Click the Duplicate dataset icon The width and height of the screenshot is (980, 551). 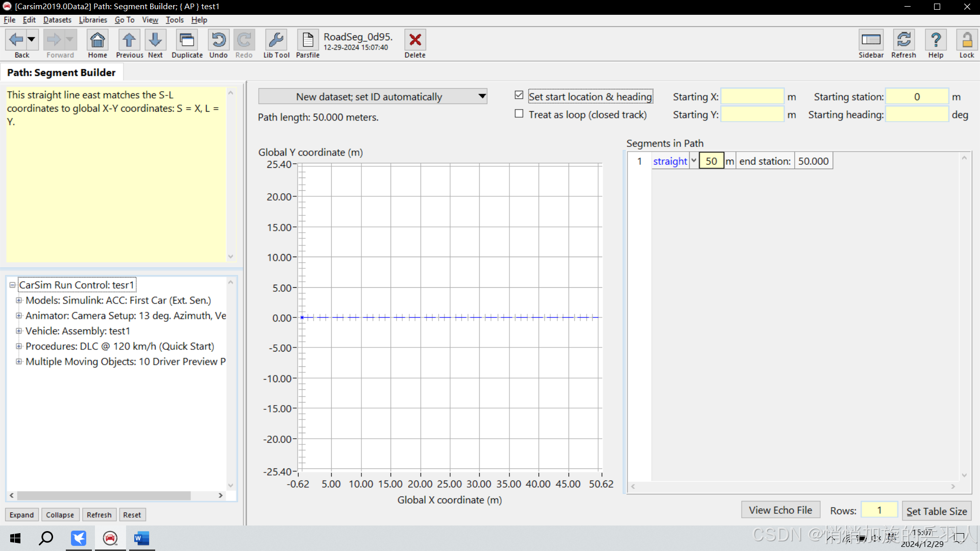point(187,40)
